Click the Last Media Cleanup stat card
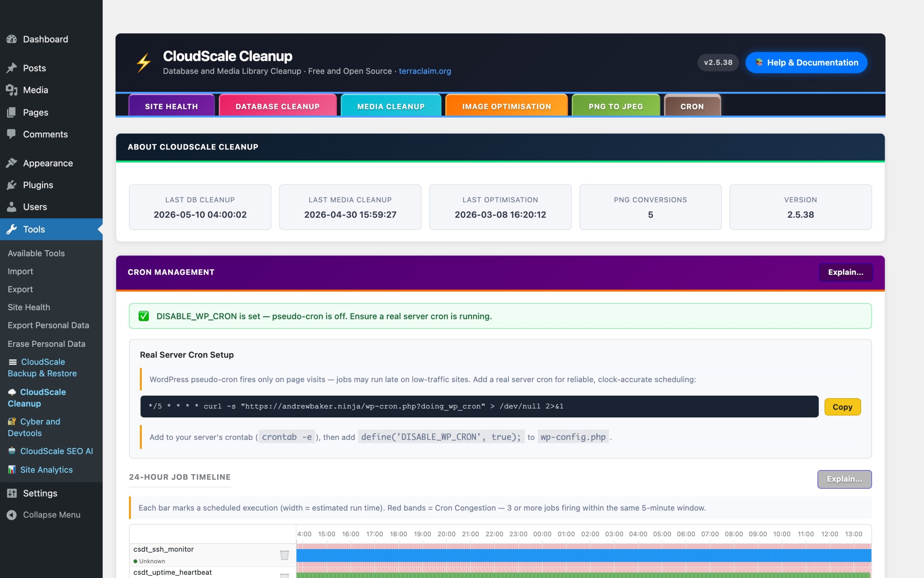This screenshot has width=924, height=578. tap(350, 207)
